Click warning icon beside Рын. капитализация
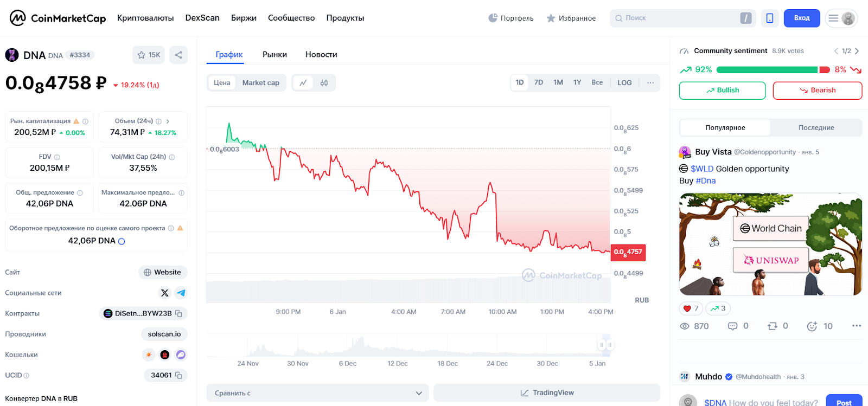868x406 pixels. (x=76, y=121)
